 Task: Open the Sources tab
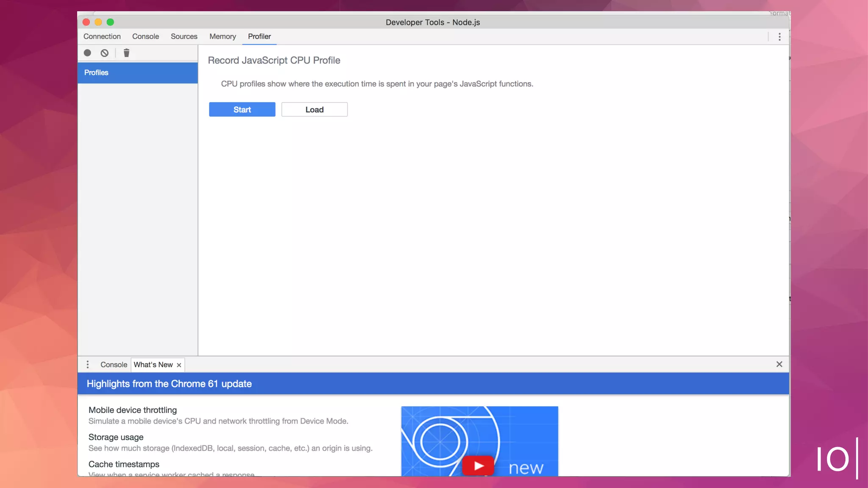tap(184, 36)
